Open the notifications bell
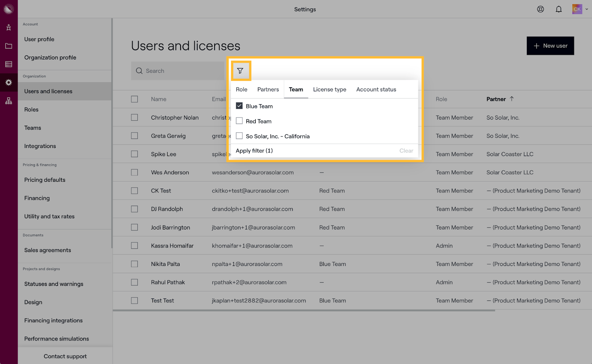 pyautogui.click(x=559, y=9)
